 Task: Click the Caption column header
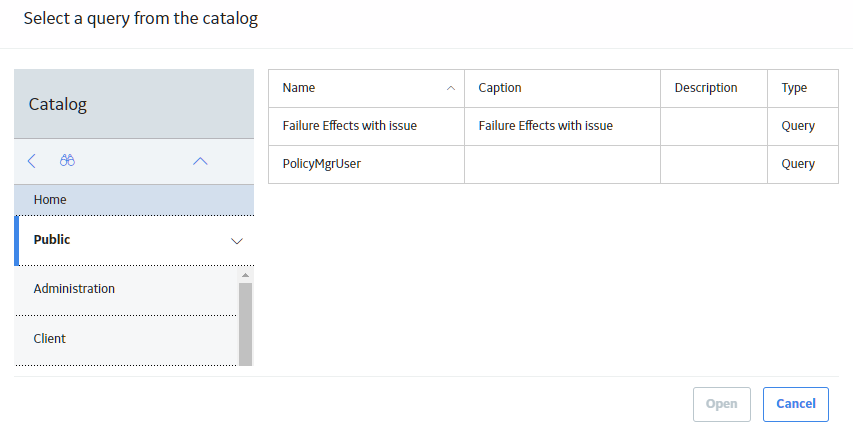coord(563,88)
